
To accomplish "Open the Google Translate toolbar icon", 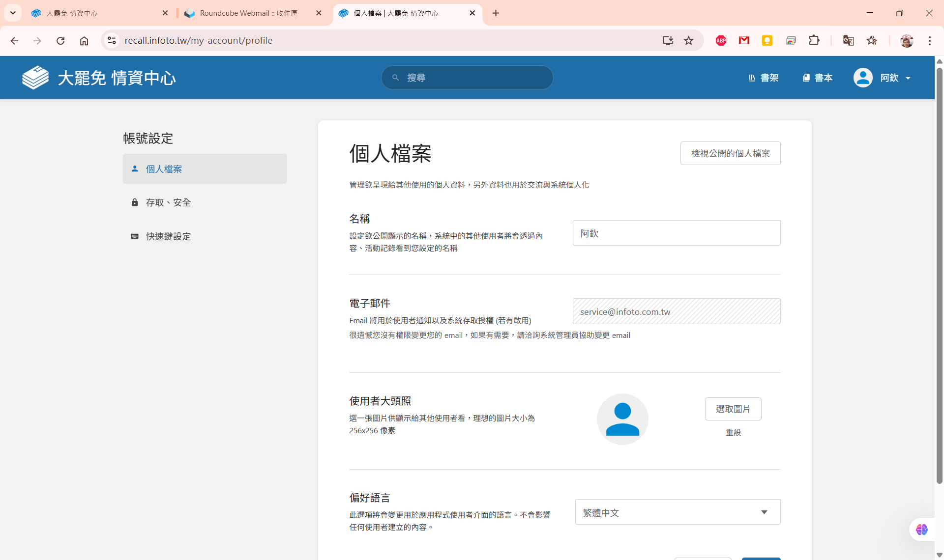I will (848, 41).
